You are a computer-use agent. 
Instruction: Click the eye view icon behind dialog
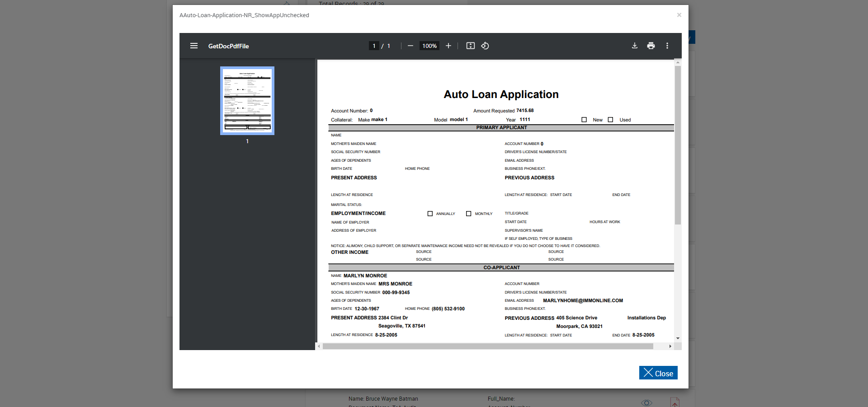646,402
